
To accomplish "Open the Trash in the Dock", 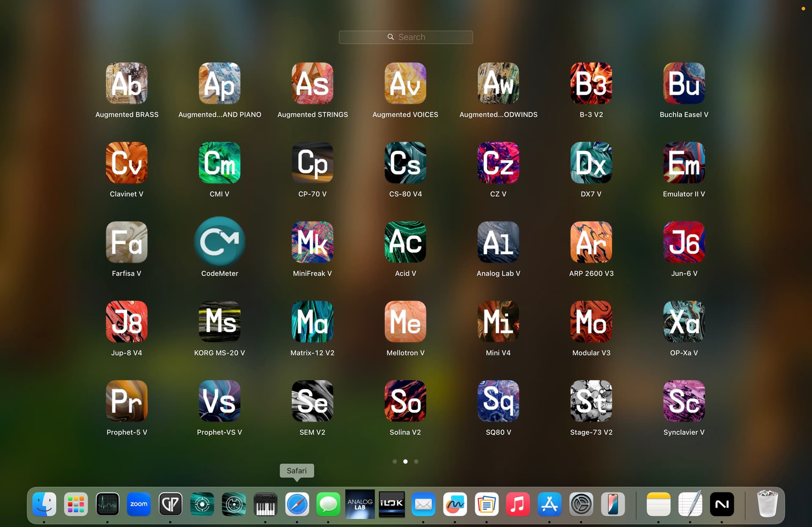I will coord(767,504).
